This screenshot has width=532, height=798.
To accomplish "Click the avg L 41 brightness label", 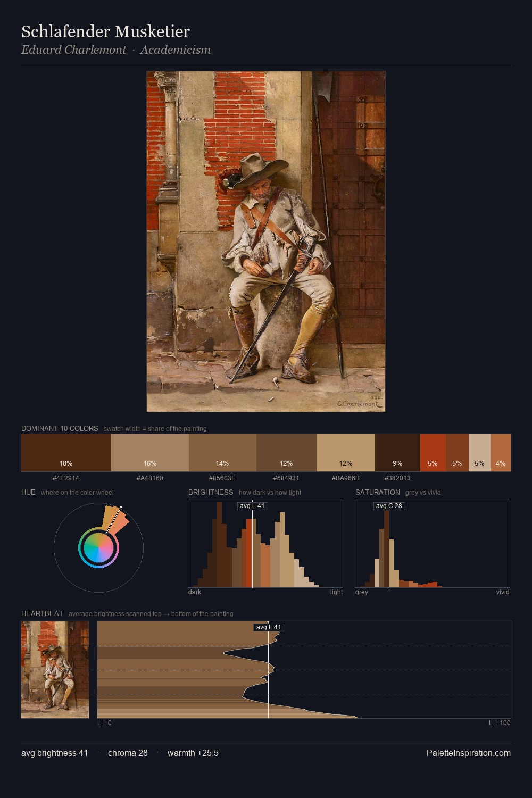I will (252, 506).
